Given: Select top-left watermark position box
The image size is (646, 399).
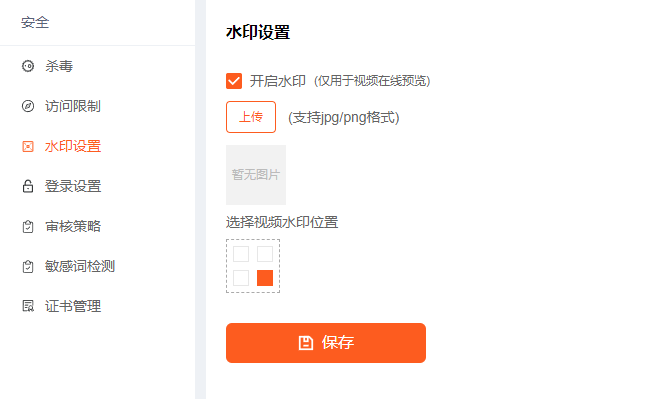Looking at the screenshot, I should 241,254.
